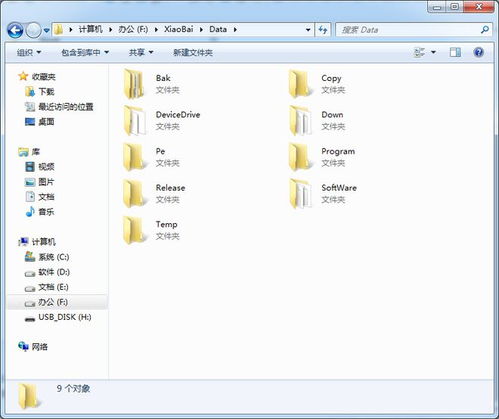499x419 pixels.
Task: Select the Bak folder icon
Action: [x=135, y=84]
